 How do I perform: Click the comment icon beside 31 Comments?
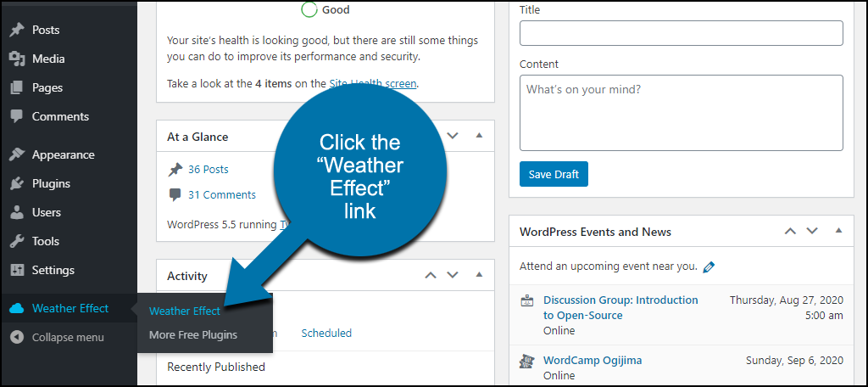point(175,194)
